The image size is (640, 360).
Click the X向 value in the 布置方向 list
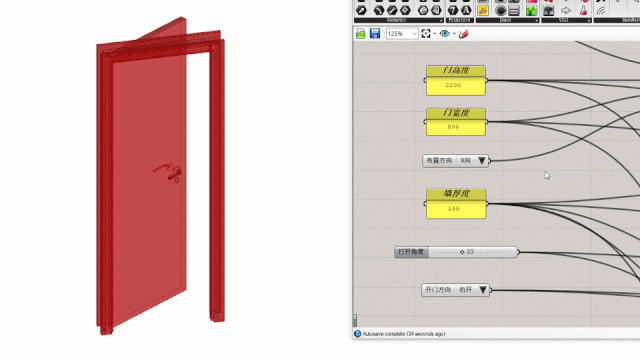pos(466,161)
